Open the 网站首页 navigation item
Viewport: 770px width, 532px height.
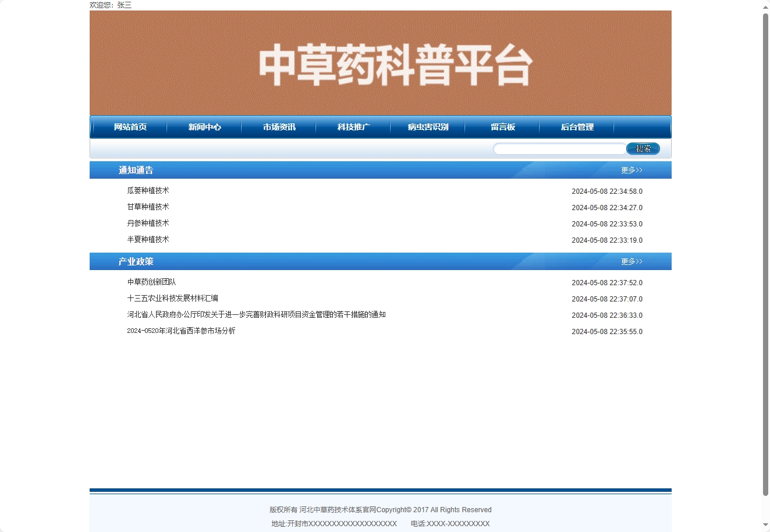pyautogui.click(x=128, y=127)
